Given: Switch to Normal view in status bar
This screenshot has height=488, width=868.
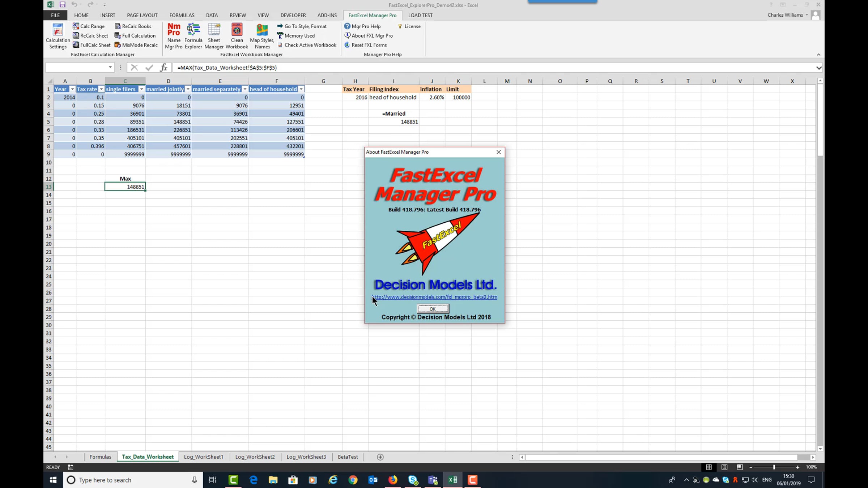Looking at the screenshot, I should (709, 467).
